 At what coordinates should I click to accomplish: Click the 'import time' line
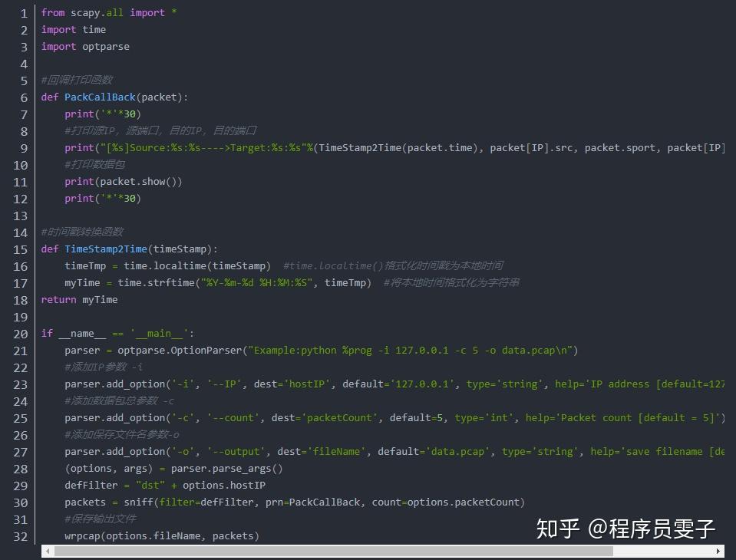pyautogui.click(x=73, y=30)
